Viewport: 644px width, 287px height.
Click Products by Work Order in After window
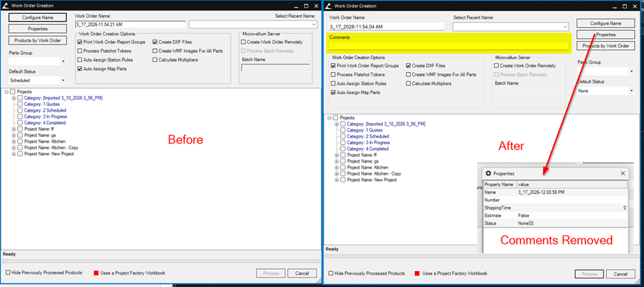[606, 46]
